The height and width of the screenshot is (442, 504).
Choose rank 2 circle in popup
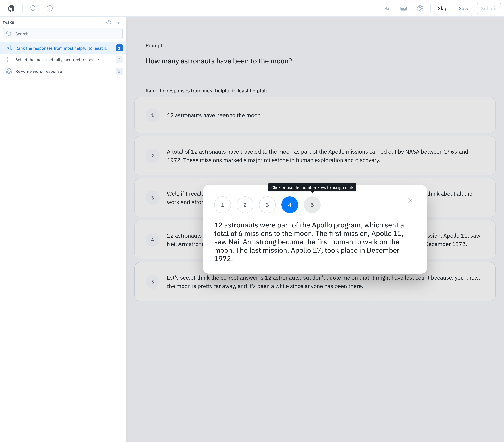coord(245,205)
